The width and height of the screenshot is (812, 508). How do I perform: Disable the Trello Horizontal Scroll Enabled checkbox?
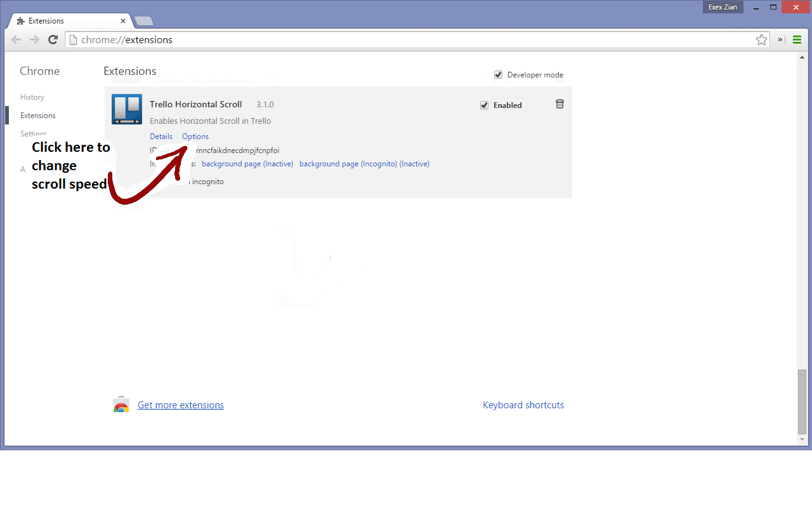485,105
